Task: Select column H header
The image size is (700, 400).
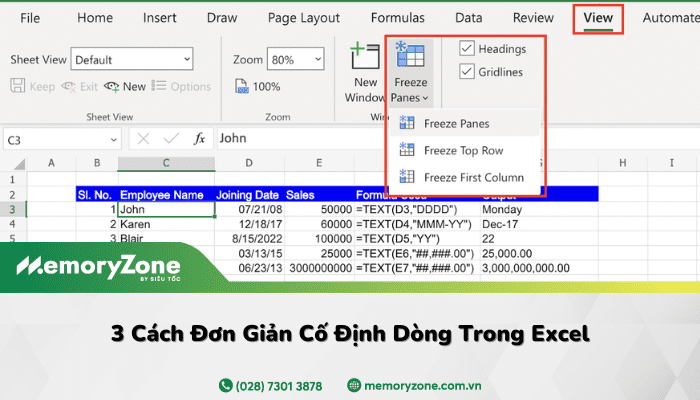Action: tap(623, 163)
